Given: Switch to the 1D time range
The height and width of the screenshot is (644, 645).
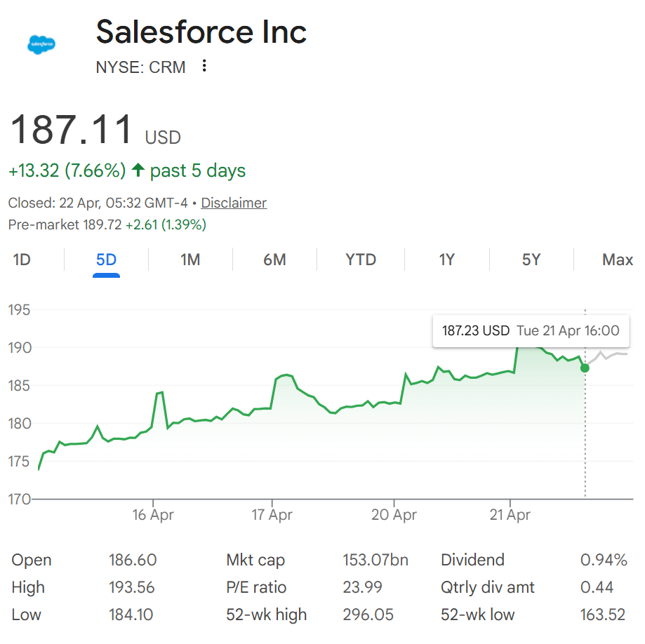Looking at the screenshot, I should 22,260.
